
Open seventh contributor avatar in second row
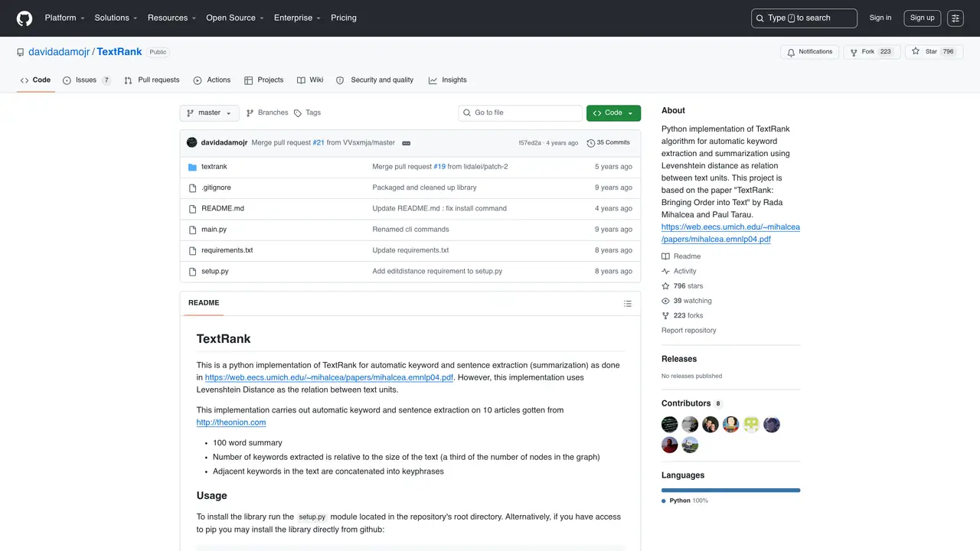[670, 445]
